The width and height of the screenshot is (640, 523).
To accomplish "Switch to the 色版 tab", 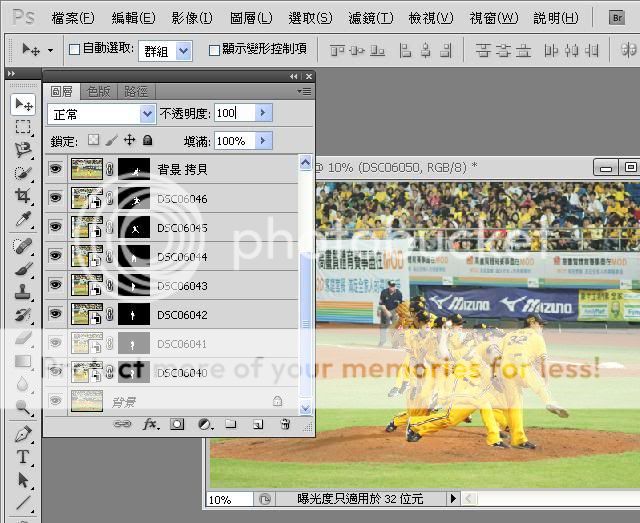I will click(99, 91).
